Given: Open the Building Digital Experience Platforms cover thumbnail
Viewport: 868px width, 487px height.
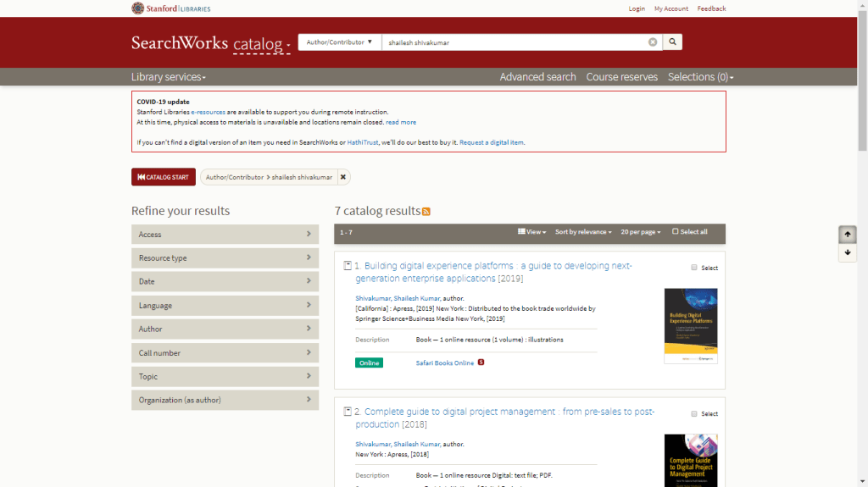Looking at the screenshot, I should [x=691, y=326].
